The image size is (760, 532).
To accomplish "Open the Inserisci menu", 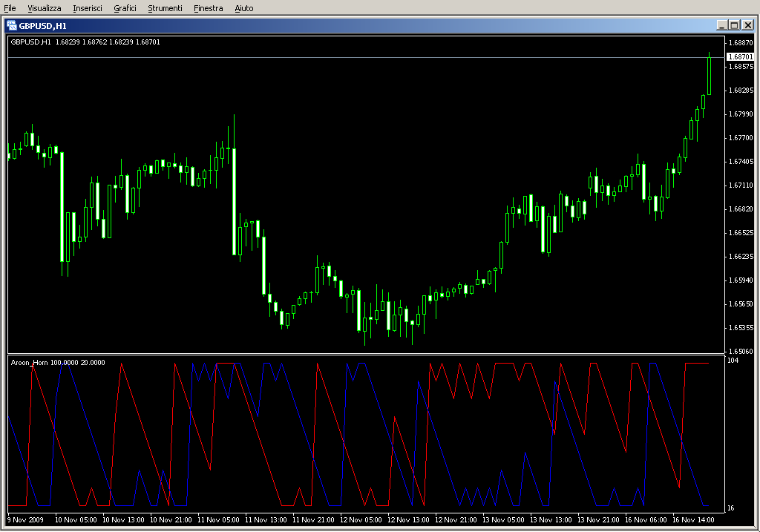I will 88,8.
